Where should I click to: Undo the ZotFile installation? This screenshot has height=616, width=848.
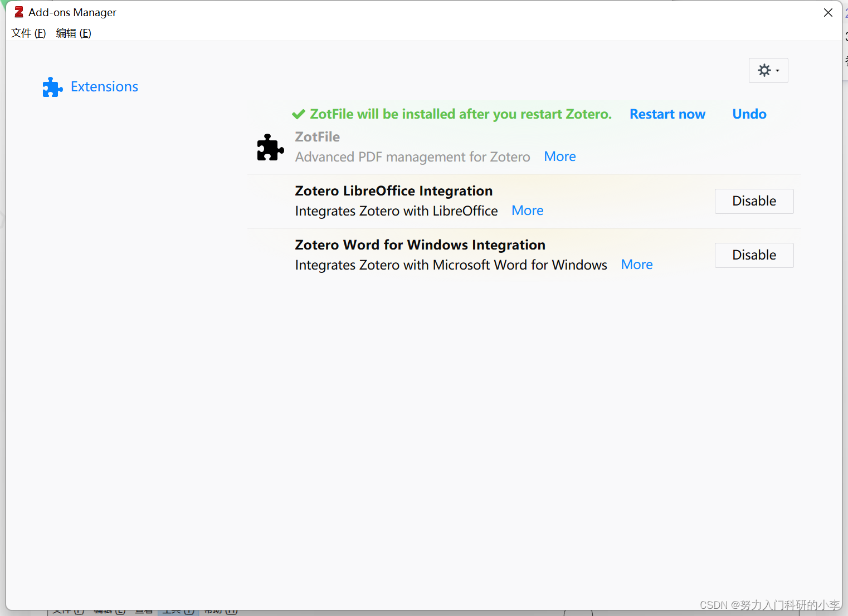749,114
